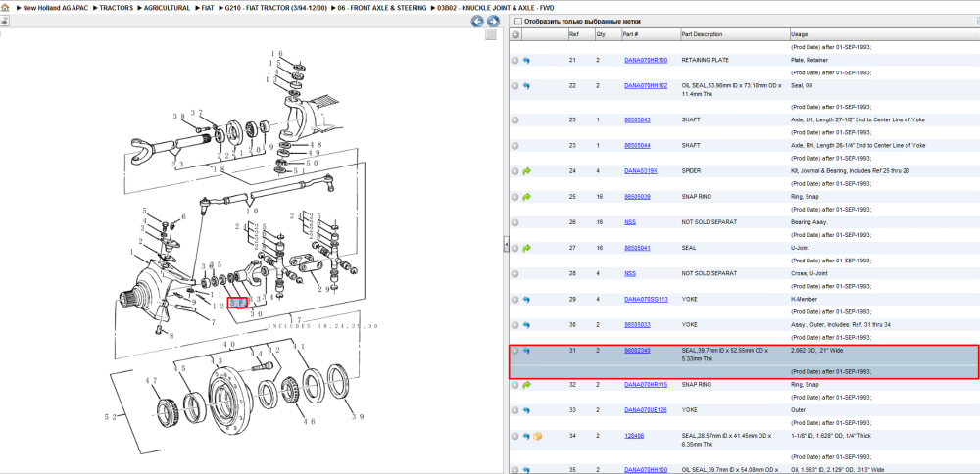Go to the catalog home icon
The width and height of the screenshot is (980, 474).
(x=4, y=8)
